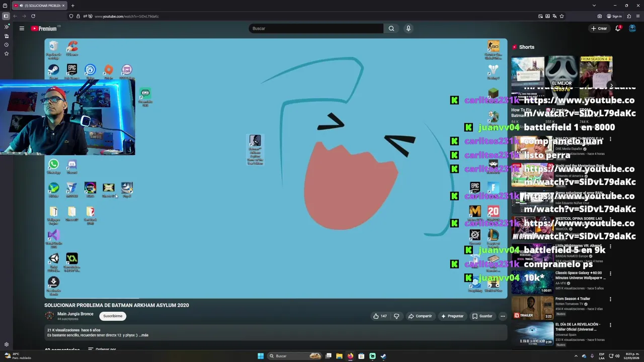Open YouTube notifications bell
The height and width of the screenshot is (362, 644).
pos(618,29)
